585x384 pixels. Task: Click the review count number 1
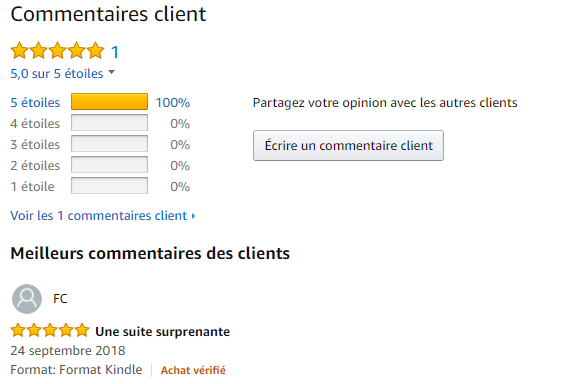pos(115,52)
